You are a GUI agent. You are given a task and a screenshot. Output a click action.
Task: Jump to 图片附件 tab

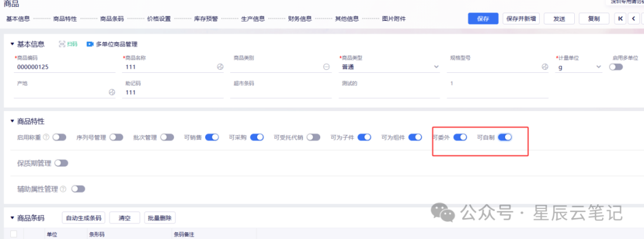pos(394,19)
